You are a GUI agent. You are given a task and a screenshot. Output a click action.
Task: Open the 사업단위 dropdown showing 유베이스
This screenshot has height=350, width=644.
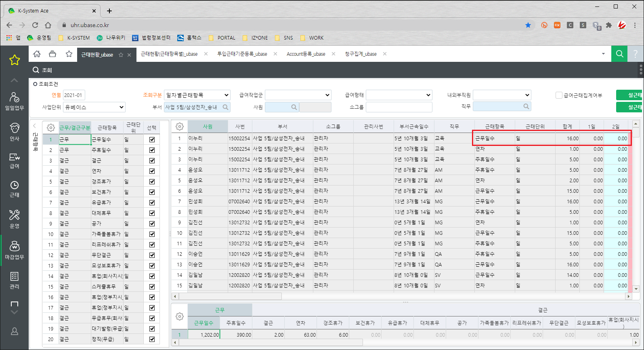(x=94, y=107)
